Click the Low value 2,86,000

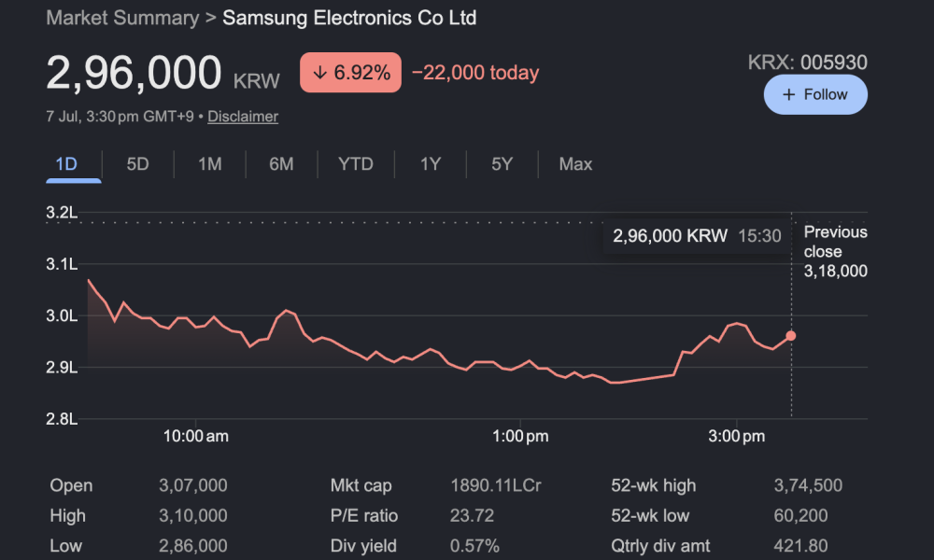pyautogui.click(x=193, y=546)
